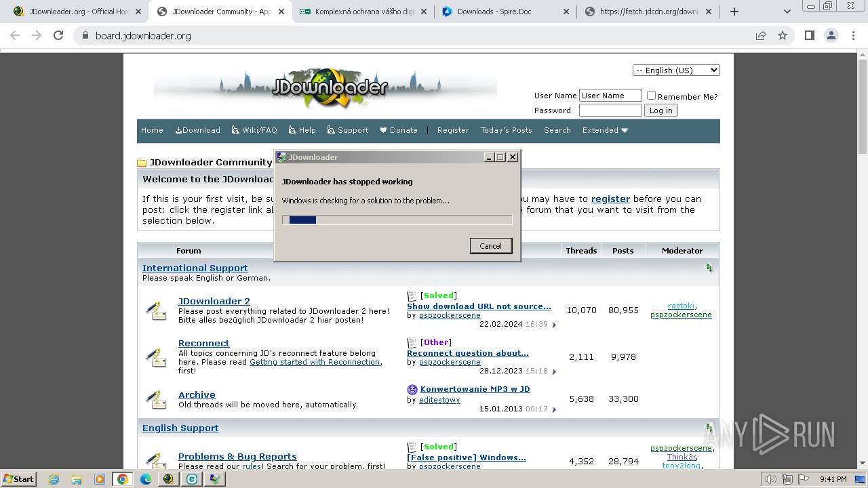The image size is (868, 488).
Task: Go to last post dated 15.01.2013
Action: click(554, 409)
